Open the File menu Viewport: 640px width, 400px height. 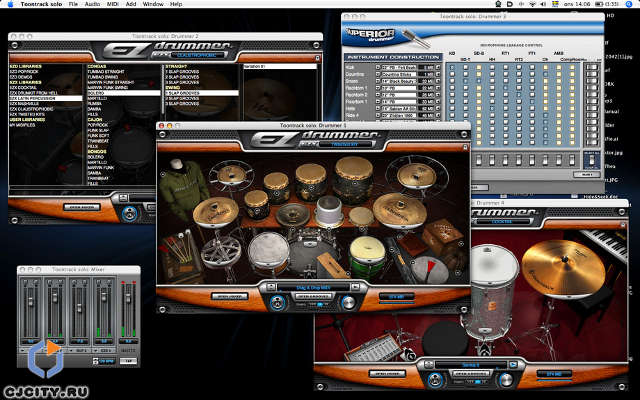[73, 4]
